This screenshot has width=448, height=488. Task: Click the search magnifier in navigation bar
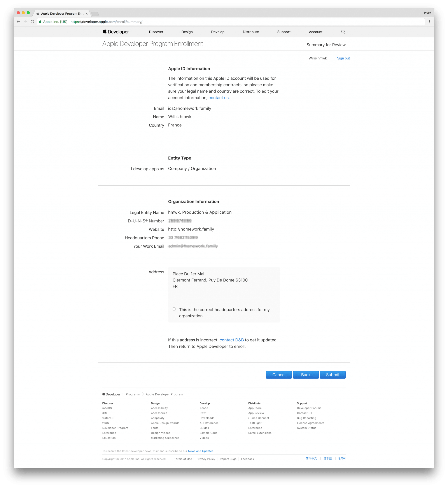(343, 32)
